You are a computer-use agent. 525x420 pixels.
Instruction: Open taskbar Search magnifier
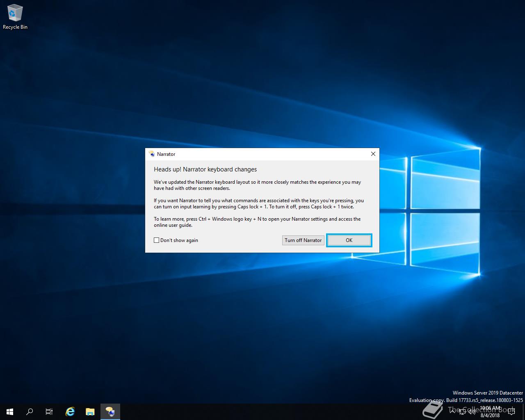tap(30, 412)
